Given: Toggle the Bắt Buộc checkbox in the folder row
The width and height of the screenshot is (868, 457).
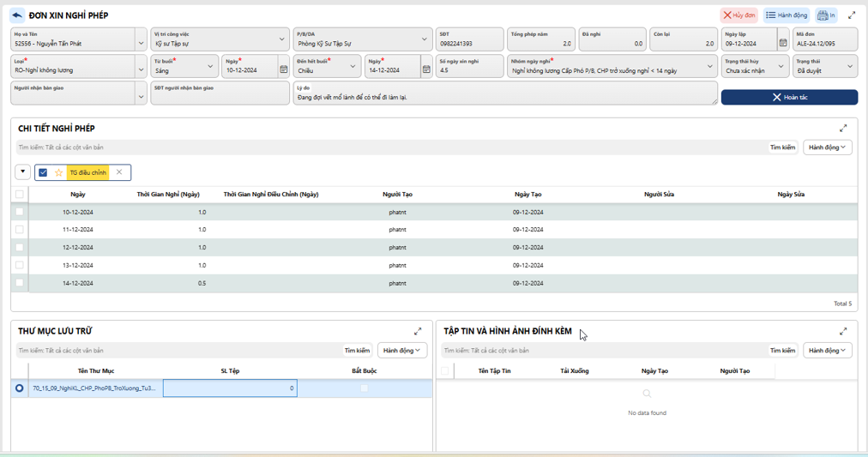Looking at the screenshot, I should (x=365, y=388).
